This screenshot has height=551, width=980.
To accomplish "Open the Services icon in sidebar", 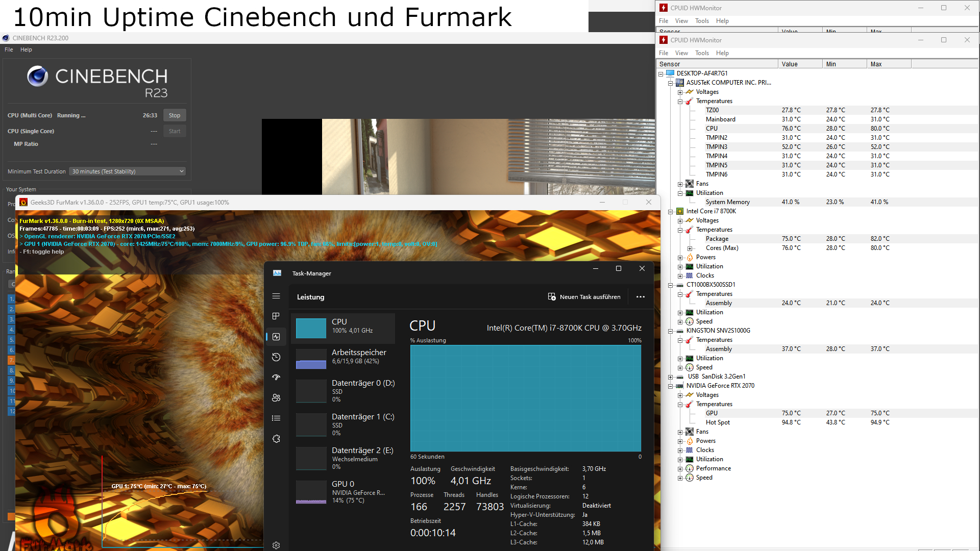I will [x=276, y=439].
